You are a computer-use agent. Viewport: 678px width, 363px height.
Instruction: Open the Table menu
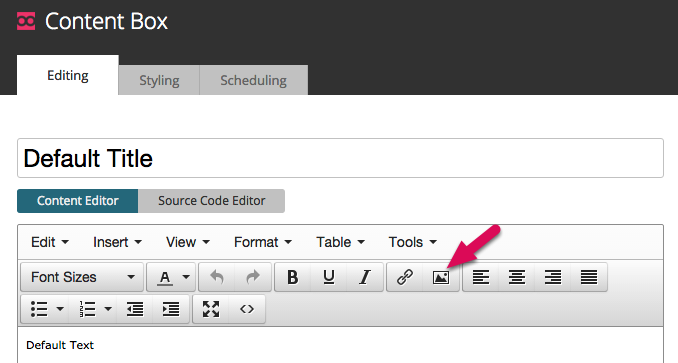(340, 242)
